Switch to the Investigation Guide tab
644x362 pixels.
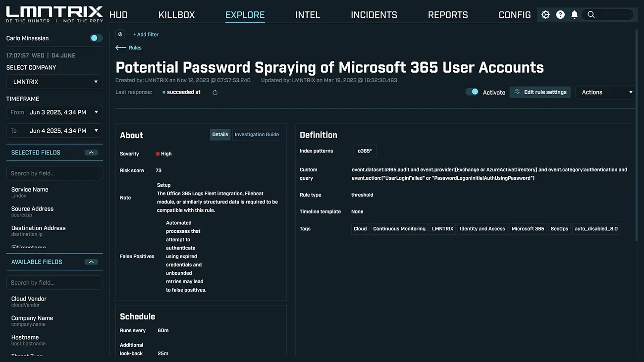pos(257,135)
